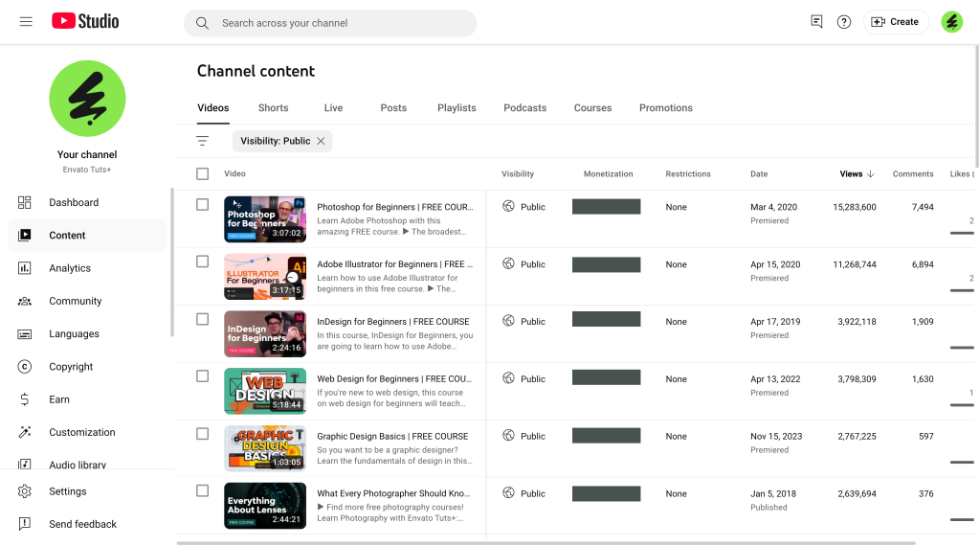Click the search magnifier icon
This screenshot has width=980, height=546.
(202, 23)
